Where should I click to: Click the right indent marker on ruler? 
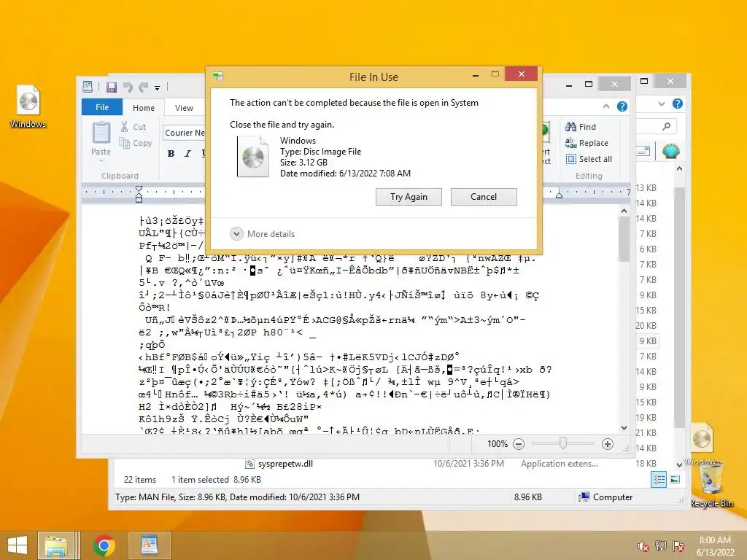coord(560,194)
